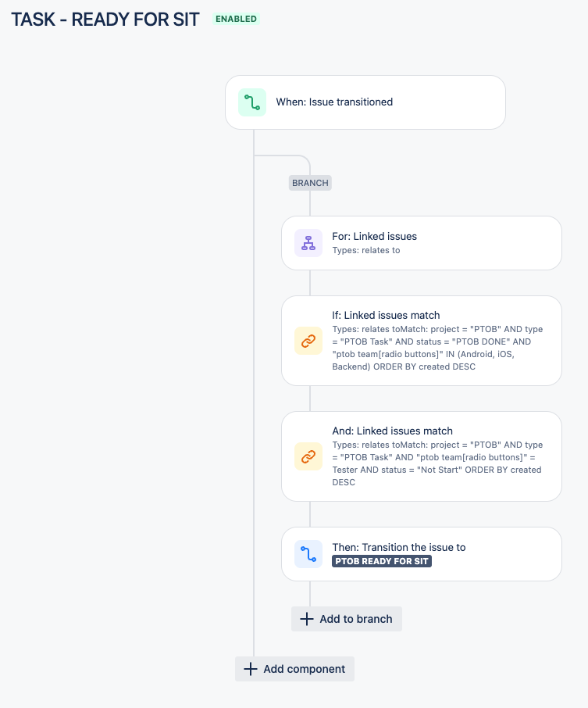Open the Then: Transition the issue to action
588x708 pixels.
pos(422,554)
